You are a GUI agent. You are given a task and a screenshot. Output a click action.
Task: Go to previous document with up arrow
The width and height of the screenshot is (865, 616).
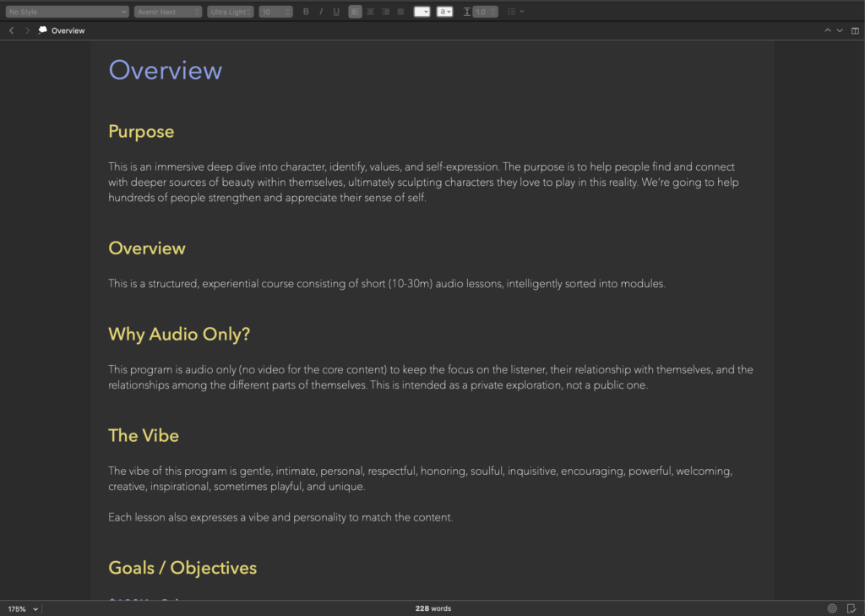click(x=828, y=30)
